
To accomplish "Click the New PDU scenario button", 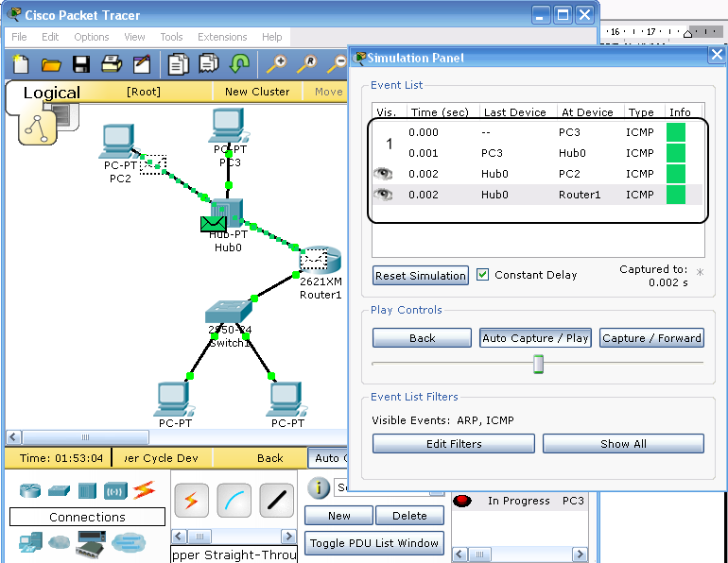I will point(338,516).
